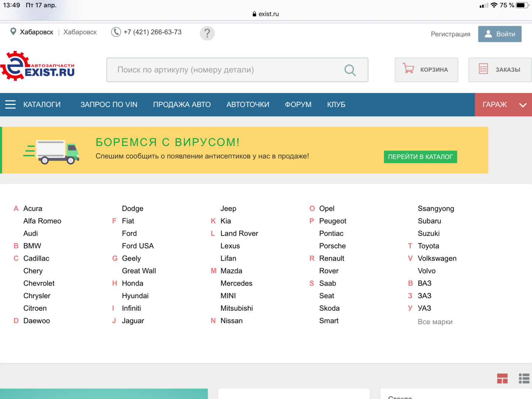The image size is (532, 399).
Task: Open the Hyundai brand
Action: click(135, 296)
